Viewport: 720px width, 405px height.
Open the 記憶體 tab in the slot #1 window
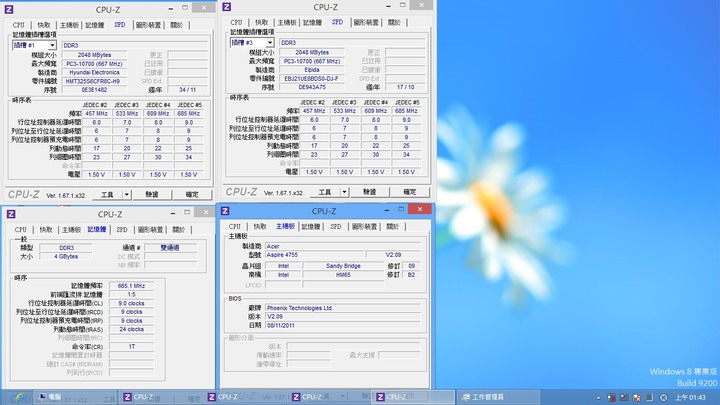[95, 25]
